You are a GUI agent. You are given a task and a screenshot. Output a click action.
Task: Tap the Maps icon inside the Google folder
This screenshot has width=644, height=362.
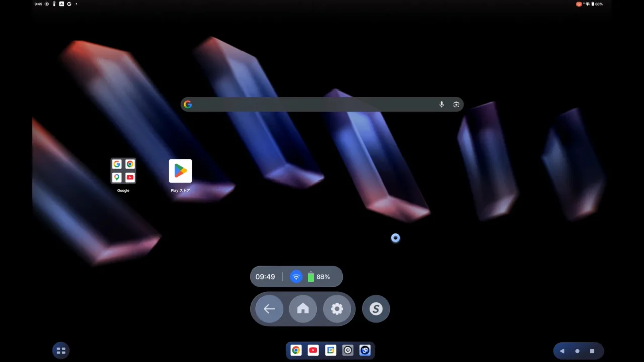117,177
